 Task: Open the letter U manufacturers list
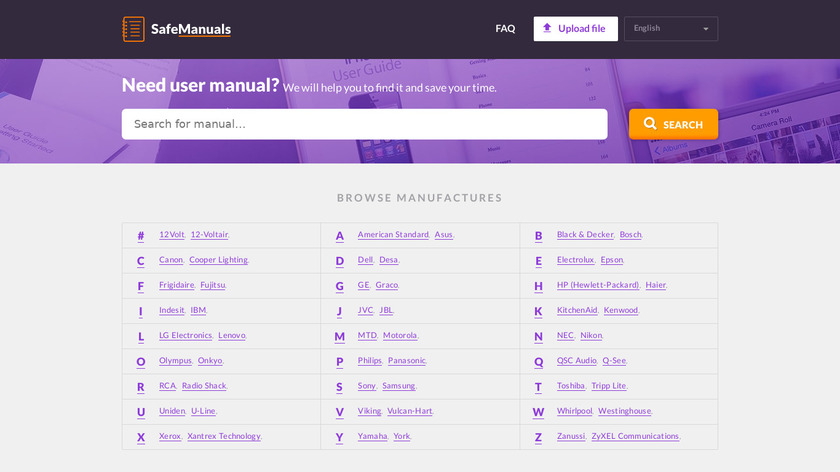tap(140, 412)
